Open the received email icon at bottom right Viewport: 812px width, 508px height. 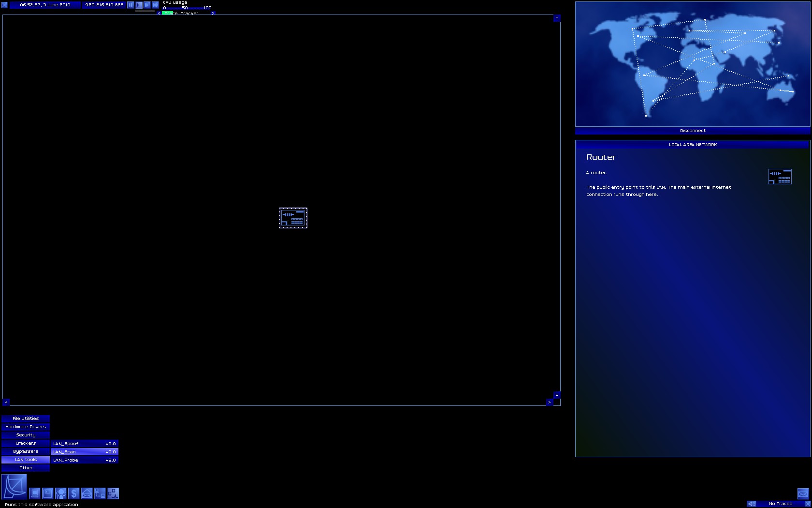tap(803, 493)
